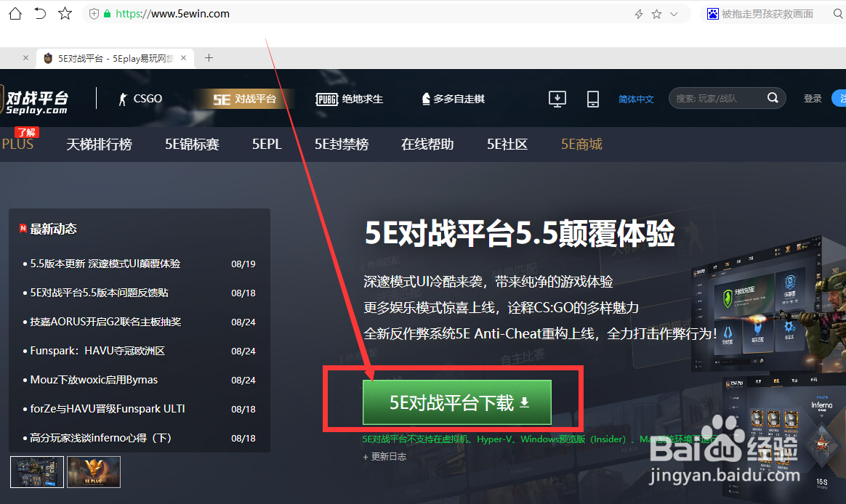The width and height of the screenshot is (846, 504).
Task: Select the first banner thumbnail with client screenshot
Action: (36, 471)
